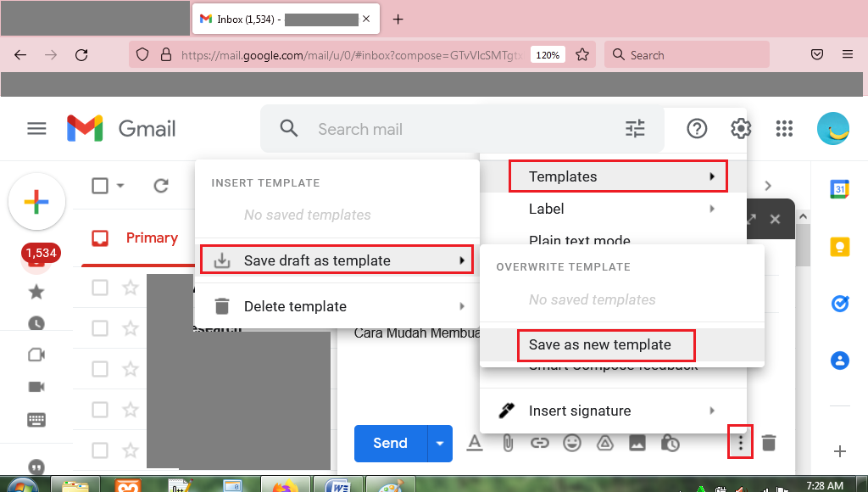The image size is (868, 492).
Task: Enable confidential mode for this email
Action: [x=670, y=443]
